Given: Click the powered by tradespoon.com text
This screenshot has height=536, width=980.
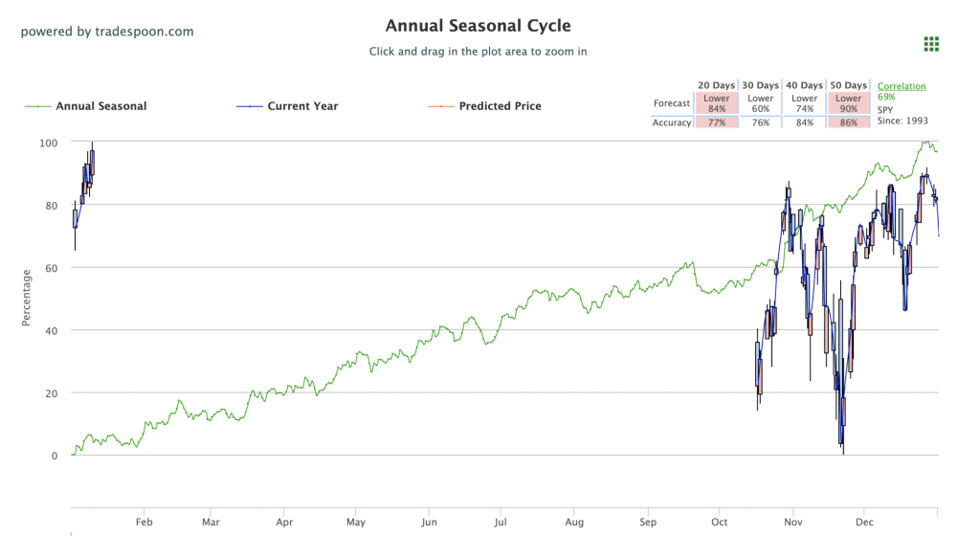Looking at the screenshot, I should pos(107,32).
